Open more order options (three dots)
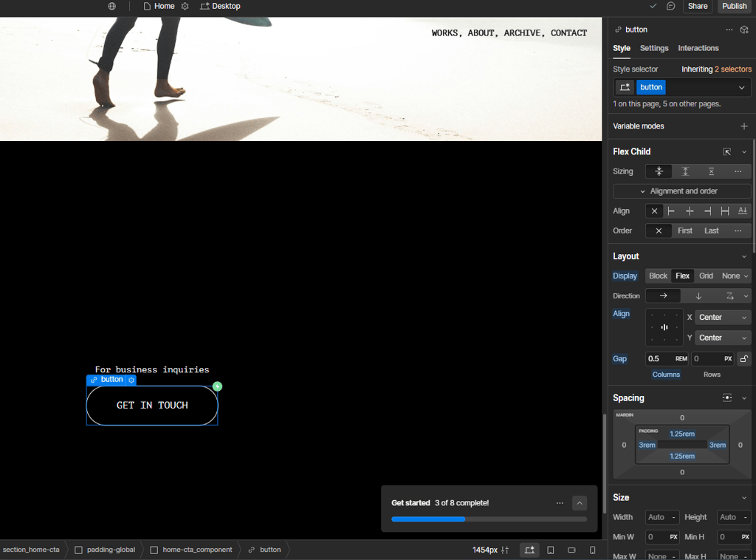The image size is (756, 560). coord(738,231)
